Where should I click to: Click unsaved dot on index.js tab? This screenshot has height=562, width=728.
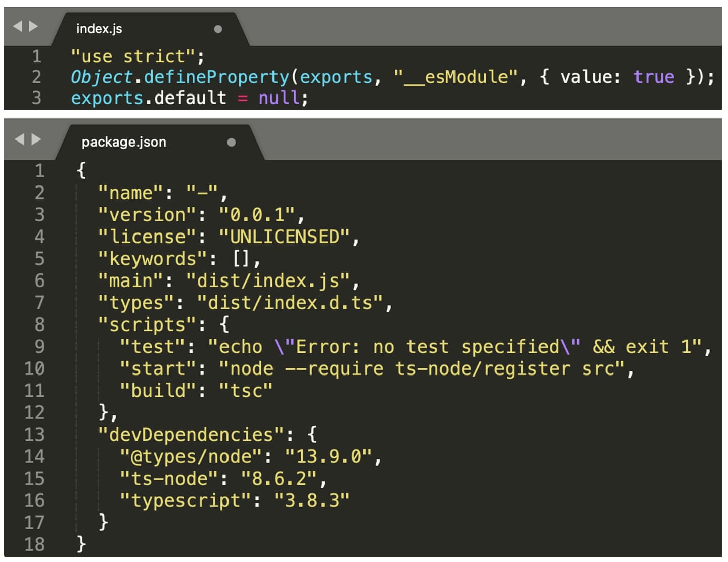pos(218,29)
